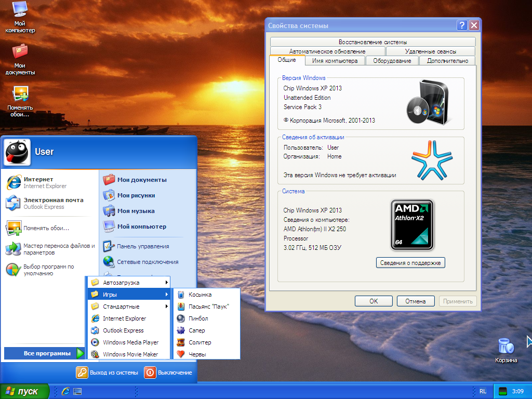
Task: Click the AMD Athlon X2 processor logo
Action: coord(412,225)
